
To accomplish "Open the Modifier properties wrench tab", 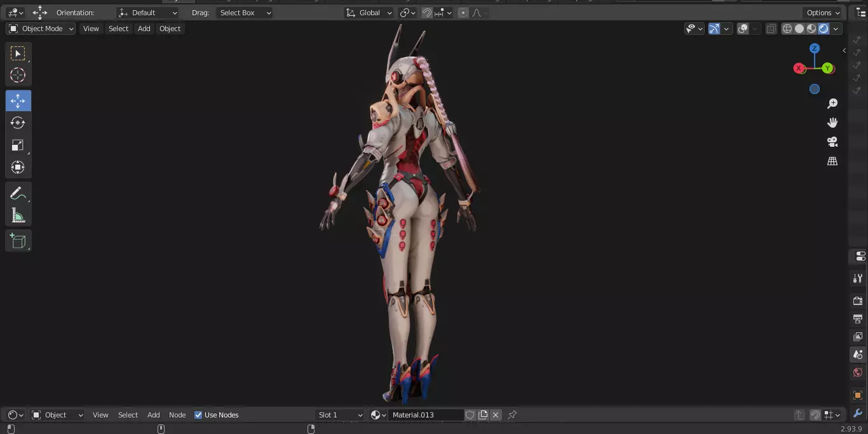I will pos(858,413).
